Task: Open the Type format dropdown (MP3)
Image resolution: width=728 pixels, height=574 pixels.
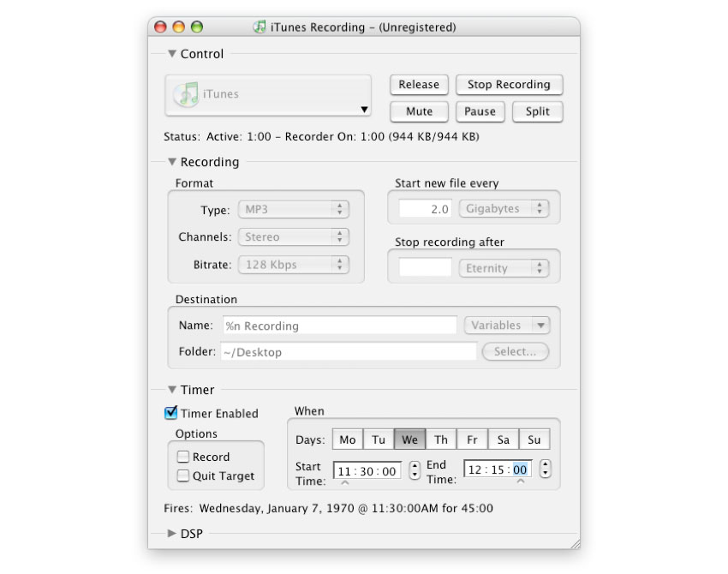Action: point(294,209)
